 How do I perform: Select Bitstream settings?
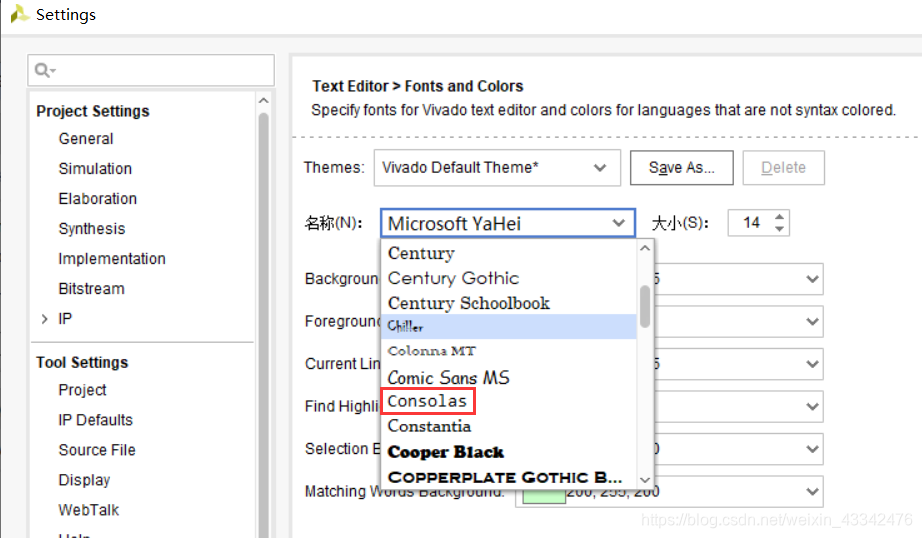point(91,289)
